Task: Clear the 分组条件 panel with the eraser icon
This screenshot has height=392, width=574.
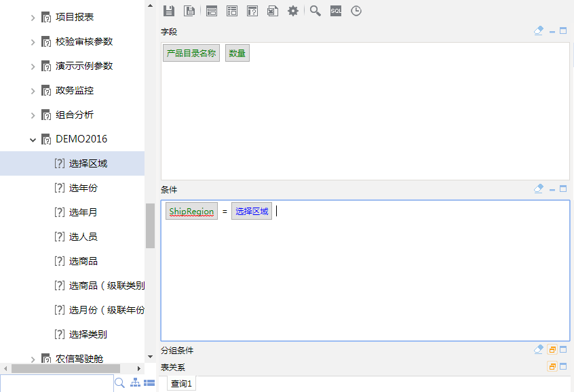Action: pos(539,349)
